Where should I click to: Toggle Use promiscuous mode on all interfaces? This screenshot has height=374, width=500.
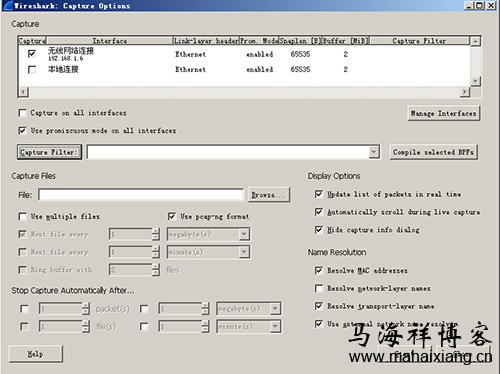click(x=22, y=130)
